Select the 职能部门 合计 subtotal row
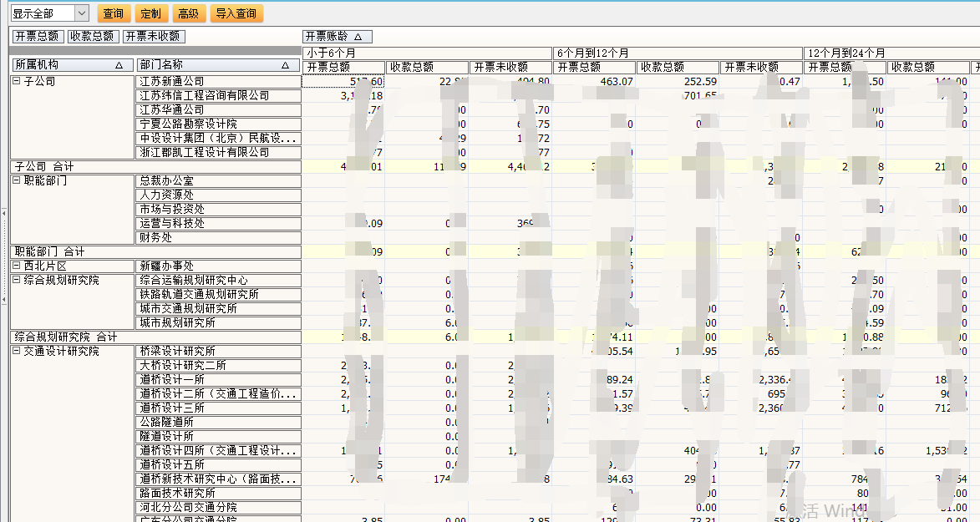The width and height of the screenshot is (980, 522). (155, 251)
